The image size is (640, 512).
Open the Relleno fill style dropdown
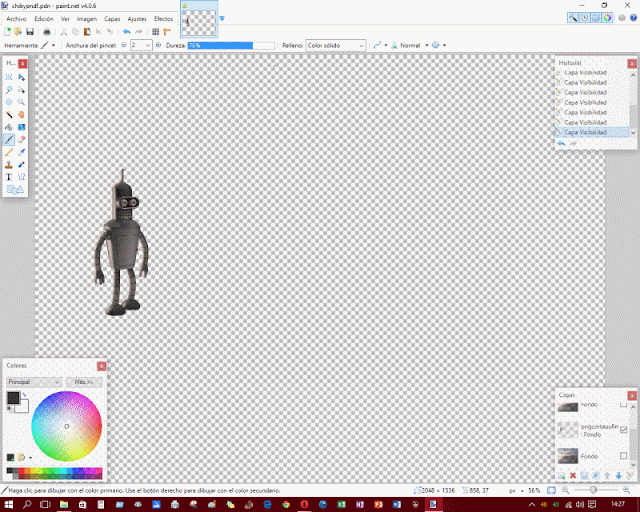pyautogui.click(x=336, y=45)
